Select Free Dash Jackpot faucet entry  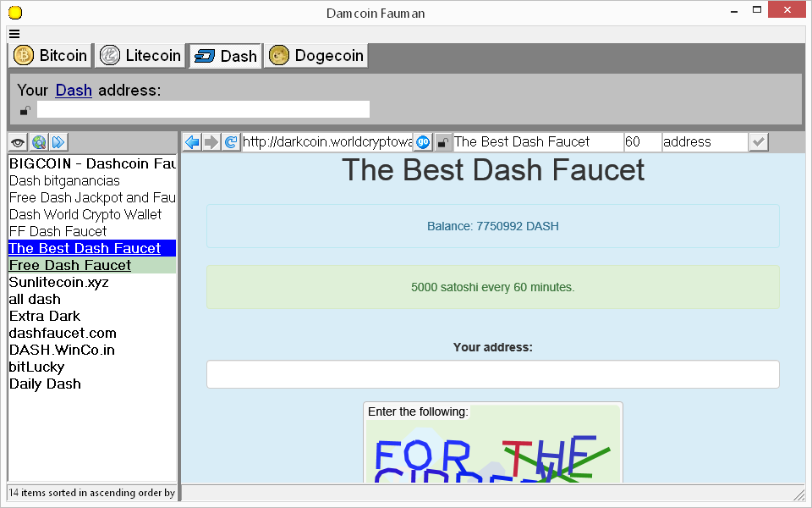tap(92, 197)
